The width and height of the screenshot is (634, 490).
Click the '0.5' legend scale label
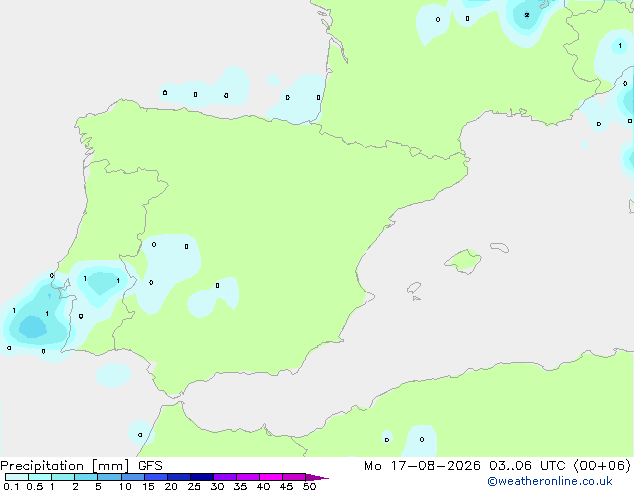coord(34,486)
